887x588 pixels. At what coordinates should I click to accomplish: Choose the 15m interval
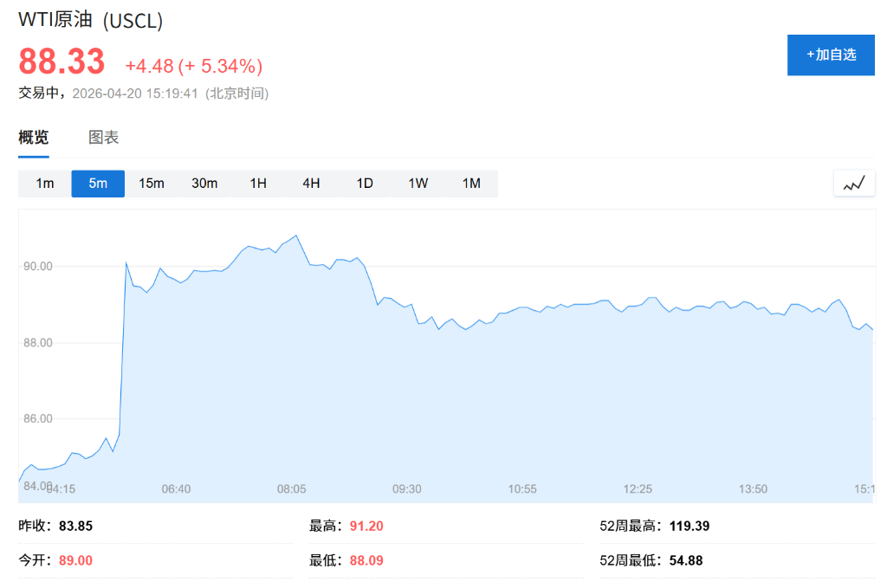click(x=152, y=184)
